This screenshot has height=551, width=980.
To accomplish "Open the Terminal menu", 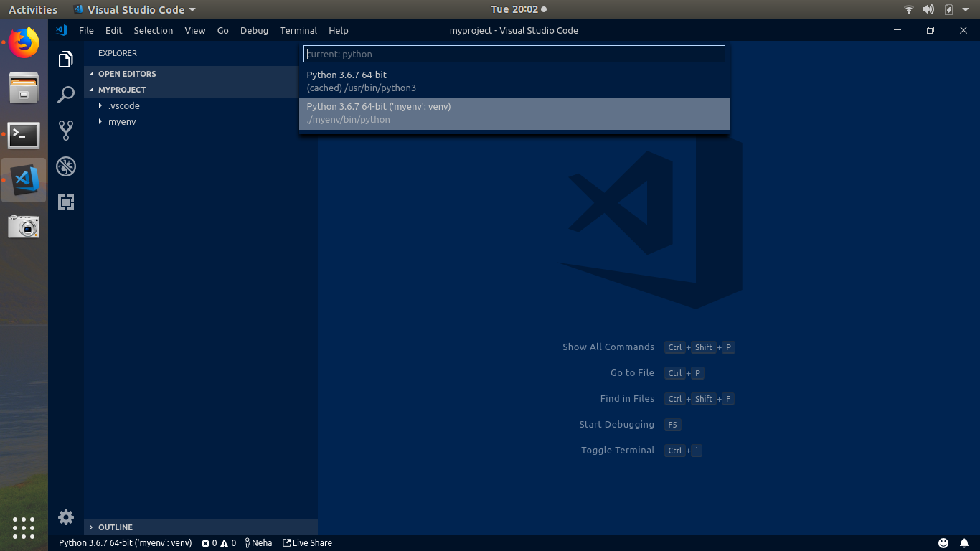I will click(298, 30).
